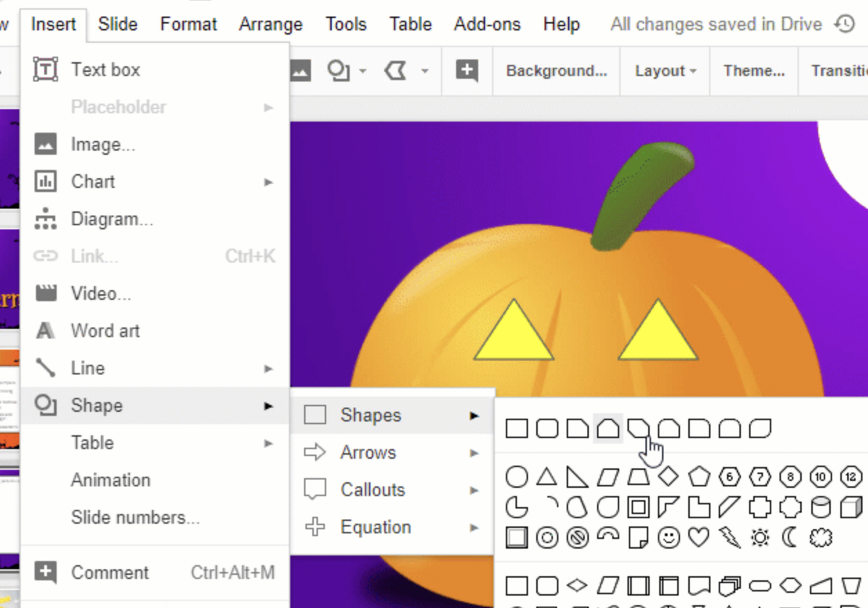Screen dimensions: 868x608
Task: Open the Arrange menu
Action: pos(271,24)
